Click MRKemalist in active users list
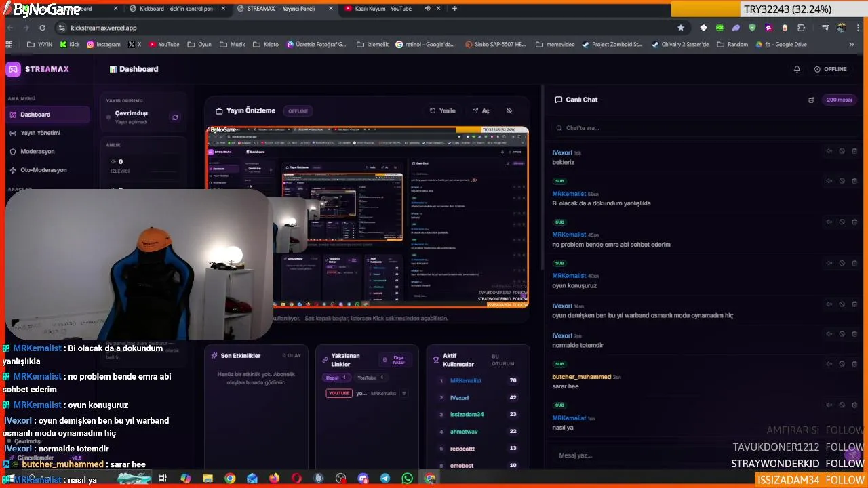This screenshot has height=488, width=868. pyautogui.click(x=466, y=381)
